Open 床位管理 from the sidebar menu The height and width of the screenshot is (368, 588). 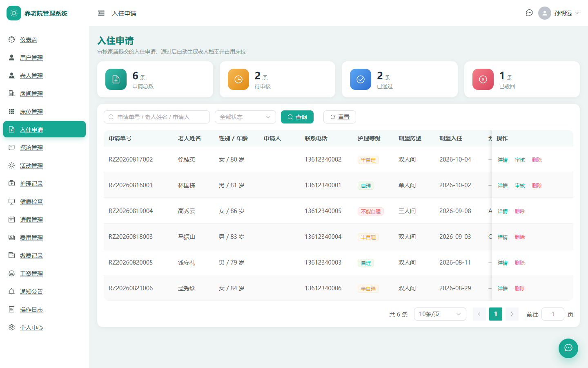tap(31, 112)
